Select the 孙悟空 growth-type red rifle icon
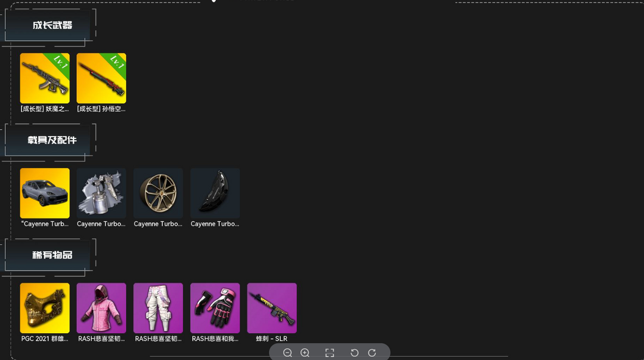This screenshot has width=644, height=360. click(101, 78)
